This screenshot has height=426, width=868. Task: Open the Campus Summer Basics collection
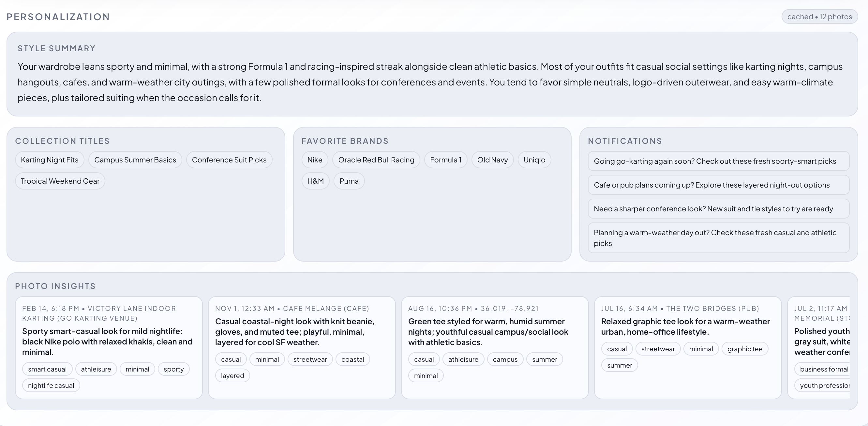click(135, 160)
